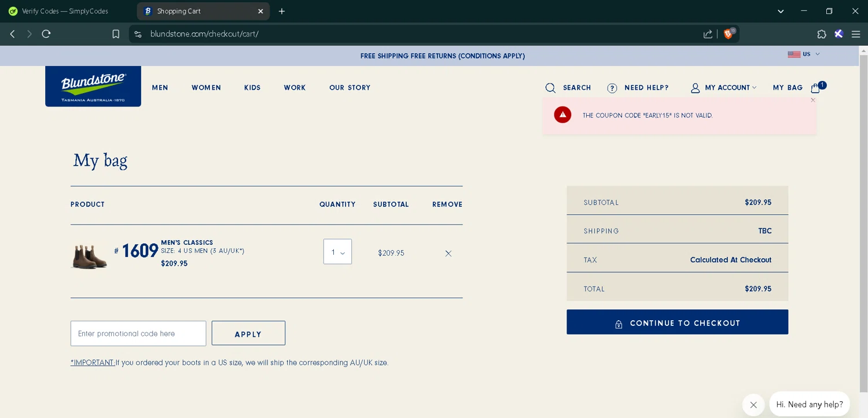The height and width of the screenshot is (418, 868).
Task: Click the My Account person icon
Action: click(695, 88)
